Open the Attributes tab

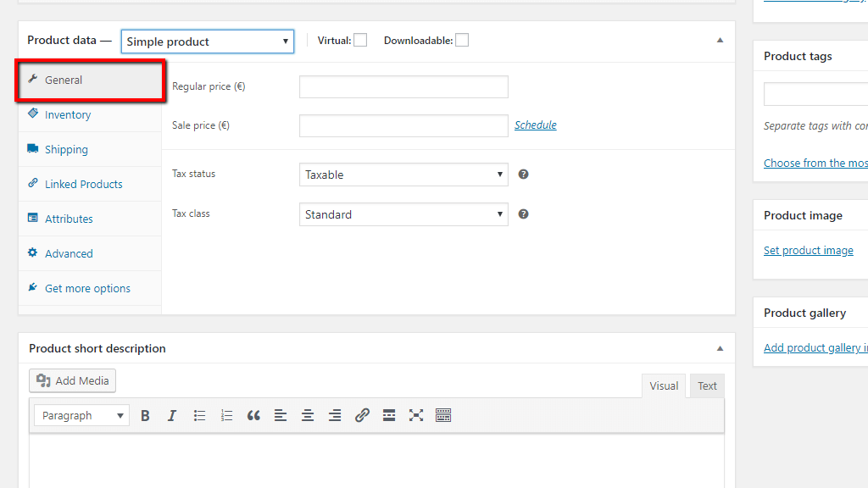click(90, 219)
